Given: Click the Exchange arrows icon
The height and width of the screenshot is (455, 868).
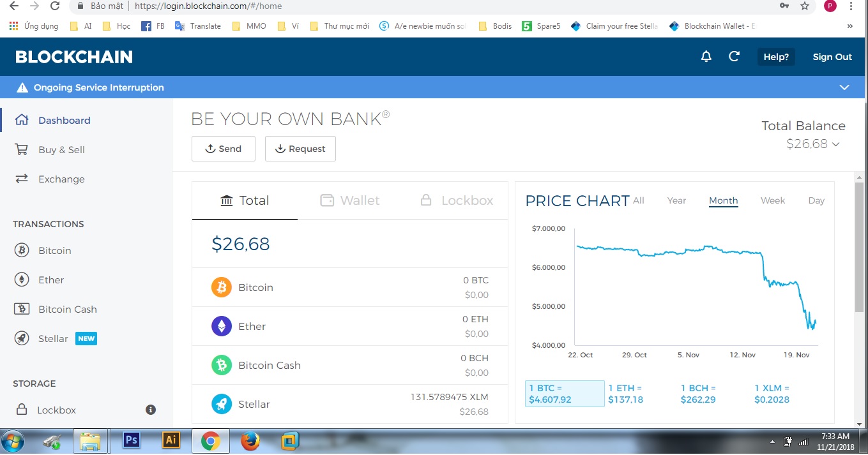Looking at the screenshot, I should pyautogui.click(x=22, y=179).
